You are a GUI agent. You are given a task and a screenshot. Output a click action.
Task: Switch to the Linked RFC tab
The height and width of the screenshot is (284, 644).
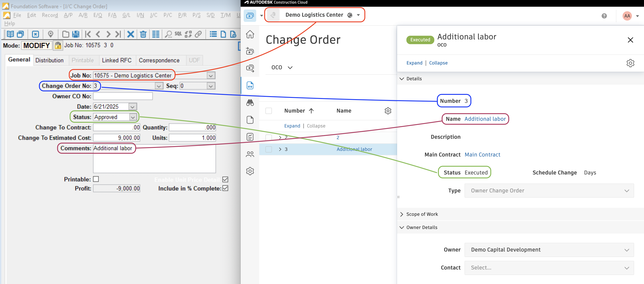point(116,60)
